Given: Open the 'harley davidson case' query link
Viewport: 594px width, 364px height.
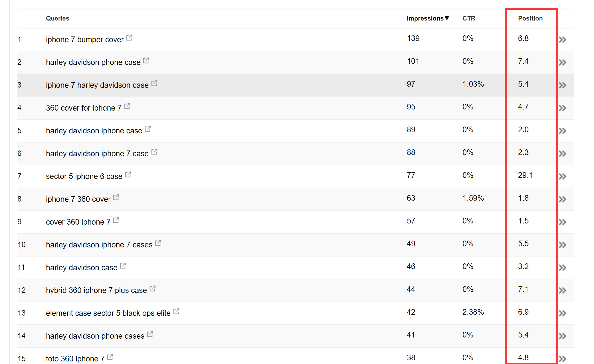Looking at the screenshot, I should coord(82,267).
